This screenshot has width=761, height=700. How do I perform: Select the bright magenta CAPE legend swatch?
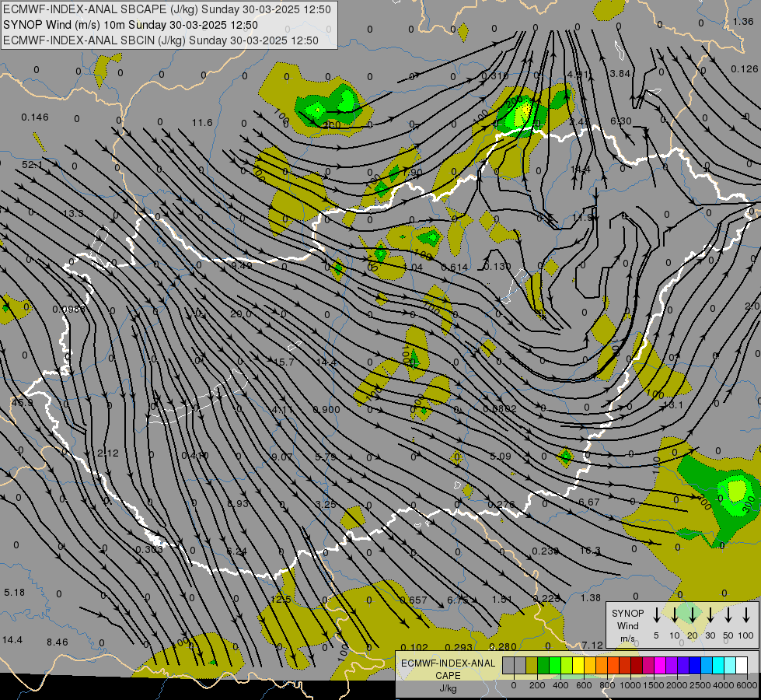660,666
